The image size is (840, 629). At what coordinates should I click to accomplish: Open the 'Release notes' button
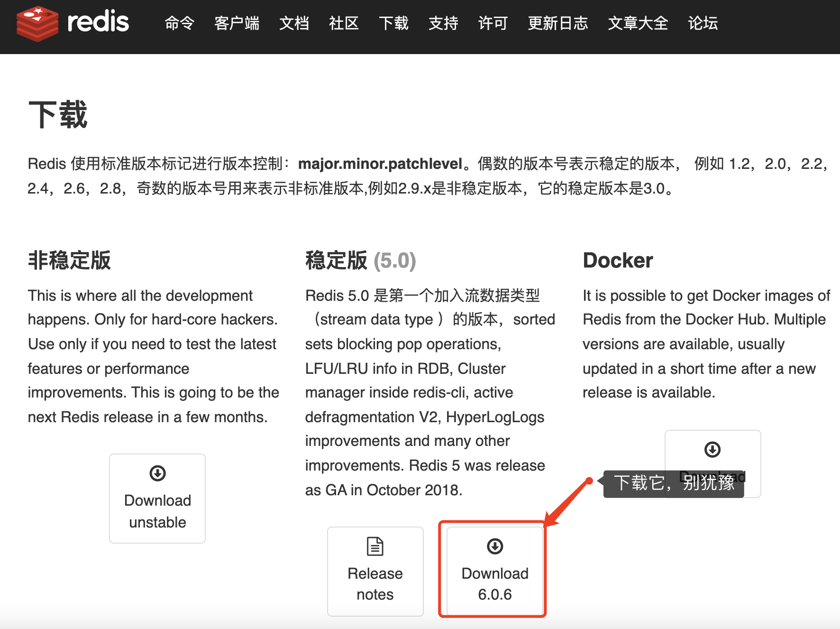(x=375, y=583)
